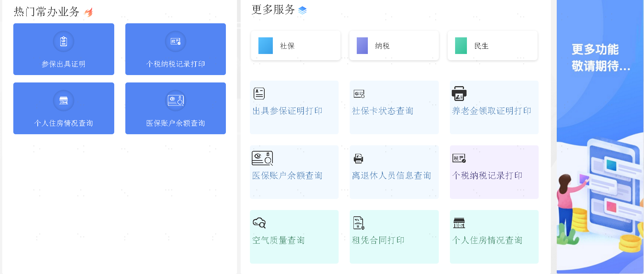The image size is (644, 274).
Task: Click the 医保账户余额查询 icon in more services
Action: 262,158
